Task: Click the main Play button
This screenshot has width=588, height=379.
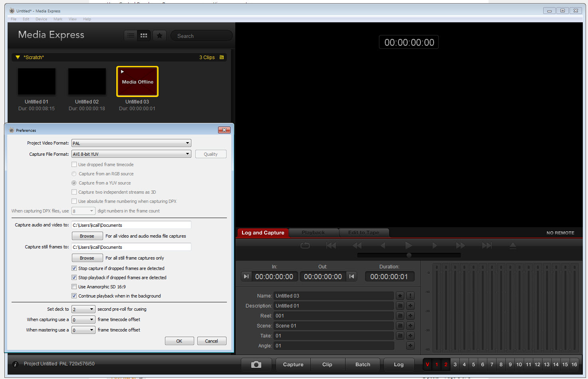Action: point(408,245)
